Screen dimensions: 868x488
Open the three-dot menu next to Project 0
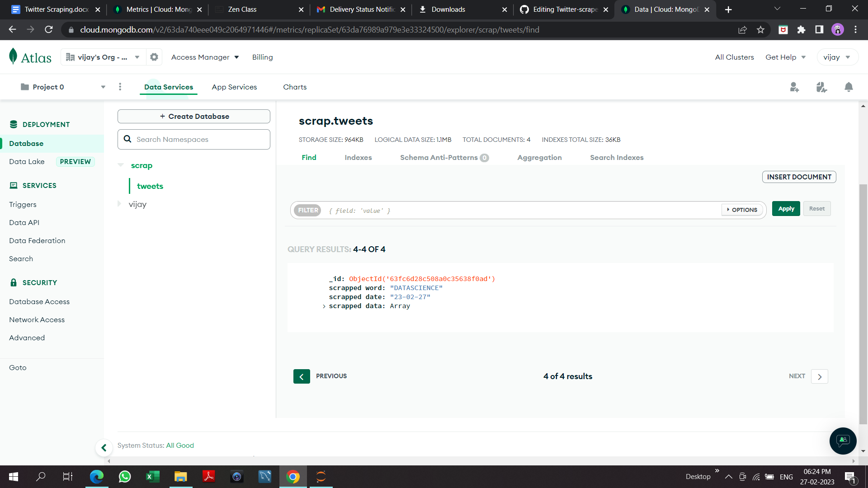[x=120, y=86]
